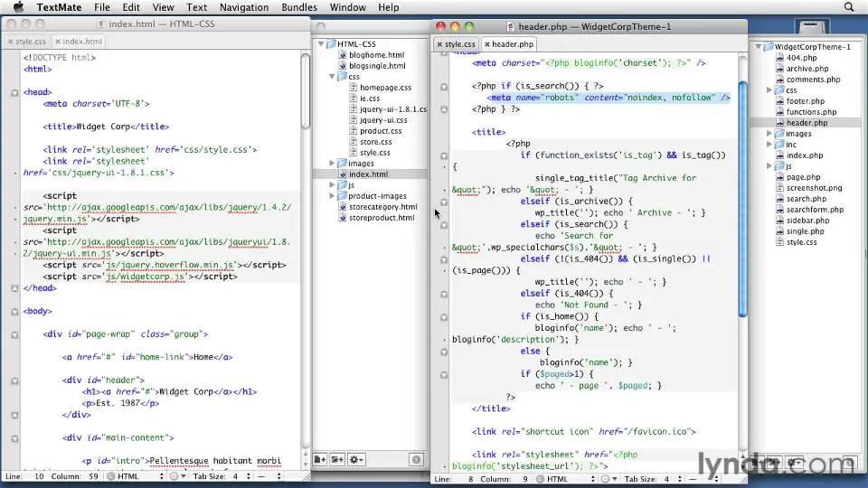The image size is (868, 488).
Task: Select jquery-ui.css file
Action: pos(383,120)
